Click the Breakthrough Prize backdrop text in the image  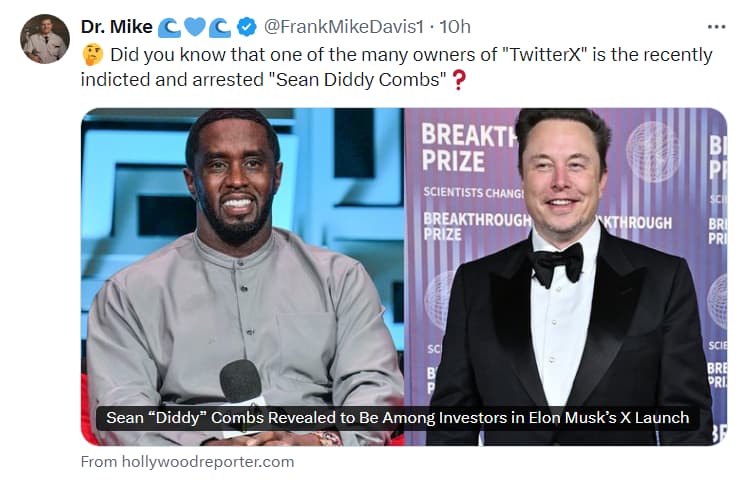(469, 148)
